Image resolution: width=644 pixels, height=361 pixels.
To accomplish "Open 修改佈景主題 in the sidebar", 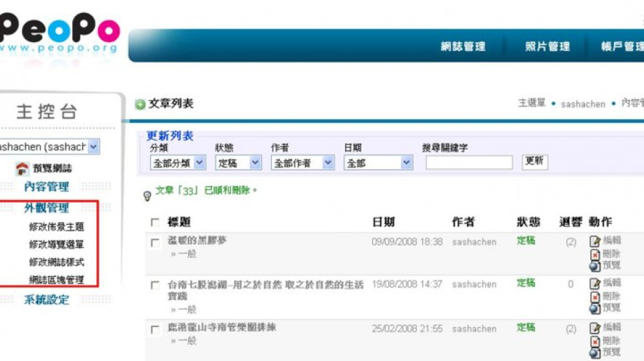I will [x=56, y=227].
